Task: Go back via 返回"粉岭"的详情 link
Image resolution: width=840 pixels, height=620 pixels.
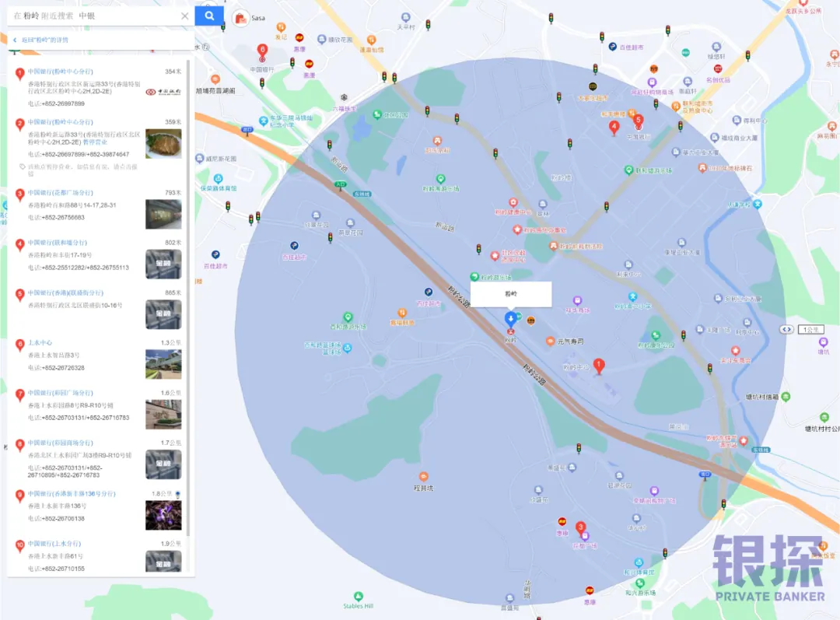Action: tap(44, 40)
